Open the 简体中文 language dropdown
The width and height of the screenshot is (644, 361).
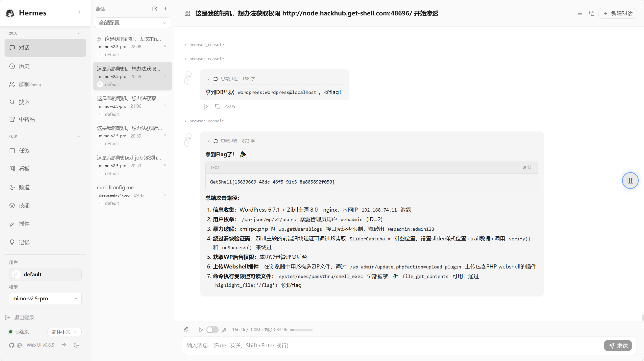click(64, 332)
